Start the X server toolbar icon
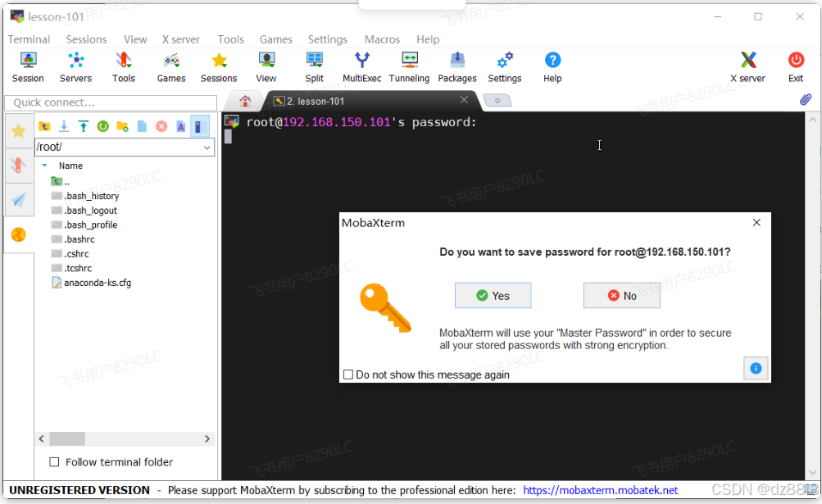822x504 pixels. 748,67
